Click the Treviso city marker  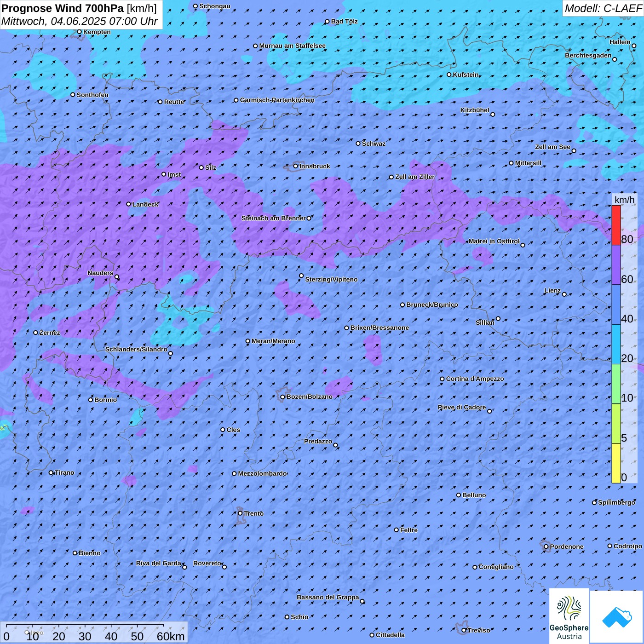(464, 630)
